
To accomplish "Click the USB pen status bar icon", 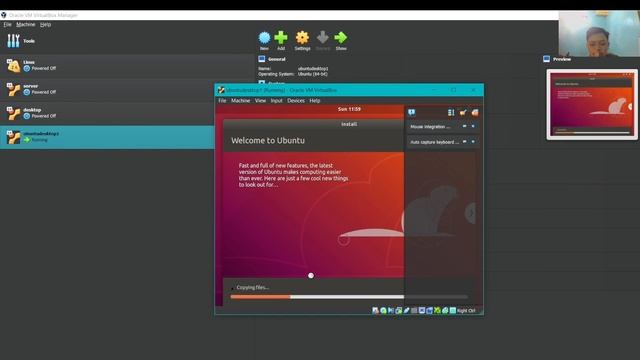I will 407,310.
